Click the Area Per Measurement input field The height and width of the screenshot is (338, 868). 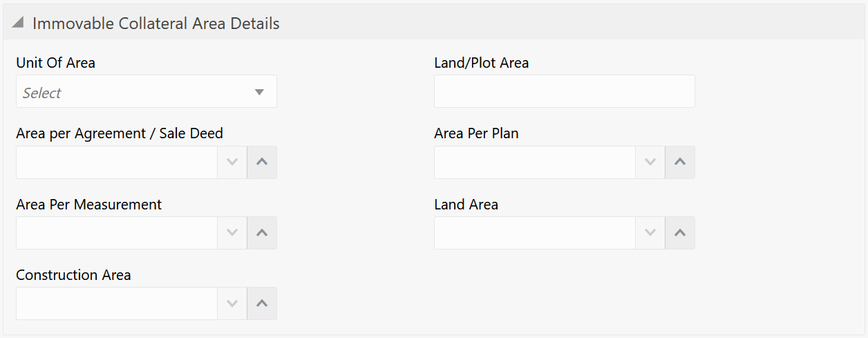pyautogui.click(x=117, y=233)
